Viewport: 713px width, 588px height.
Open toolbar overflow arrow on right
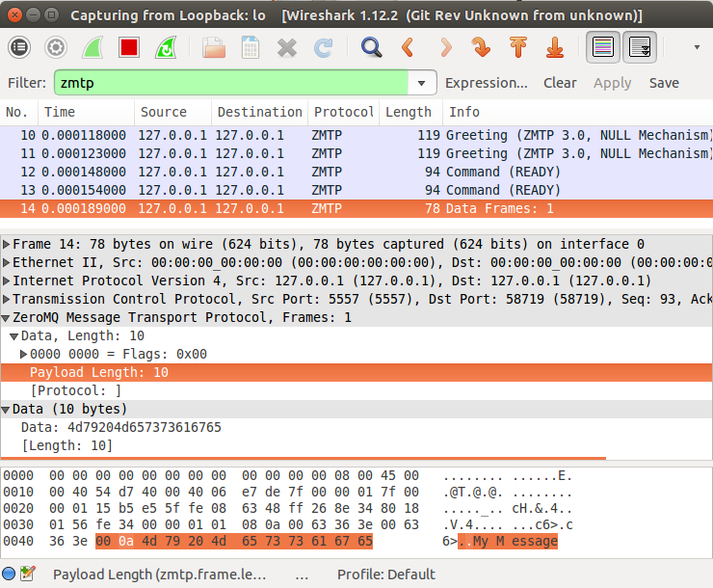click(697, 47)
